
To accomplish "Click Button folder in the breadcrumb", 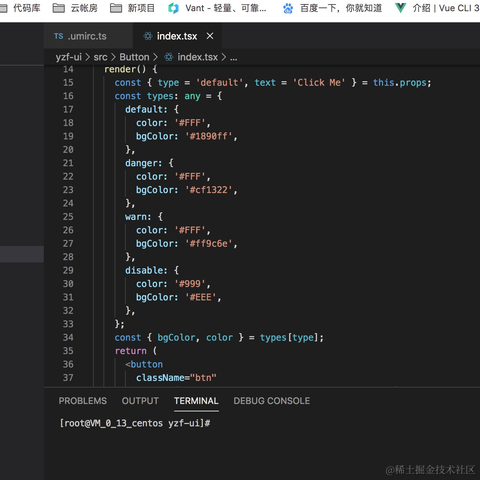I will click(134, 57).
